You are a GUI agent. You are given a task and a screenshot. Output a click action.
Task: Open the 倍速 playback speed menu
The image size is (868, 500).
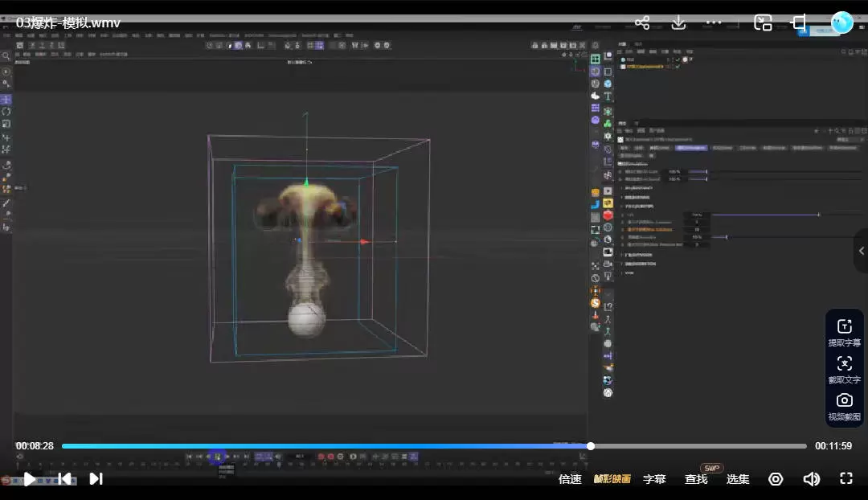click(x=570, y=479)
